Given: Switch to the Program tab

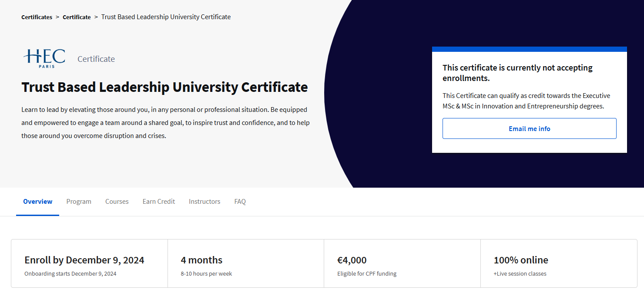Looking at the screenshot, I should tap(79, 202).
